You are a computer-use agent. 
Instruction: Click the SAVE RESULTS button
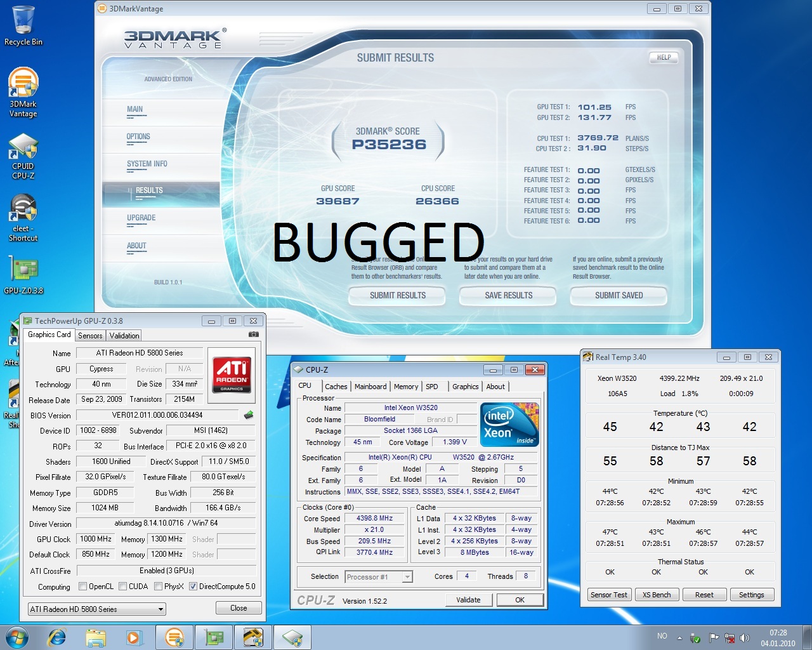508,296
